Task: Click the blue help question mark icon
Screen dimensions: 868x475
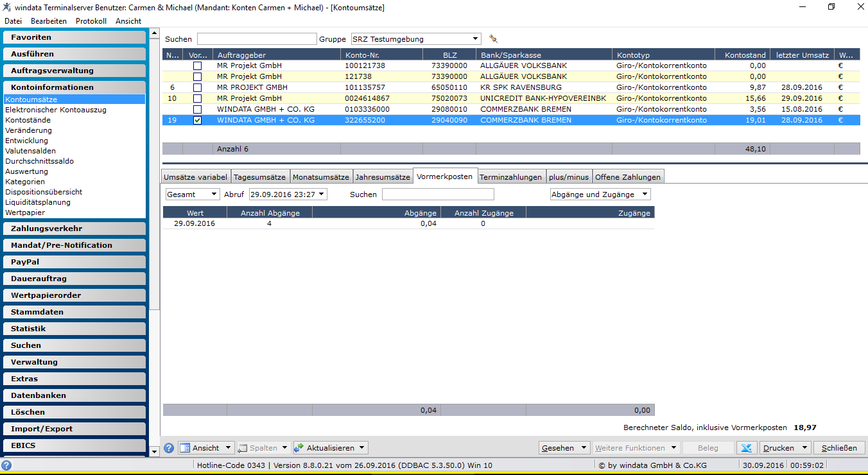Action: (169, 448)
